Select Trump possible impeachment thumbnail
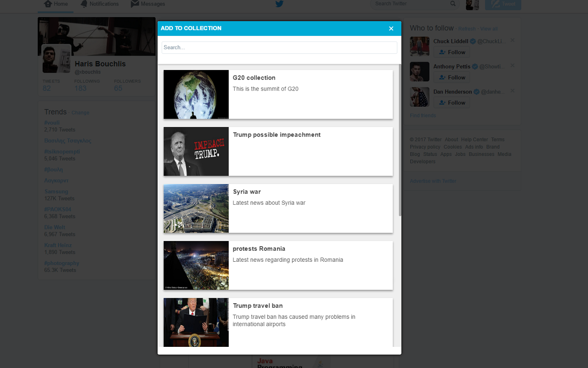The image size is (588, 368). [196, 151]
